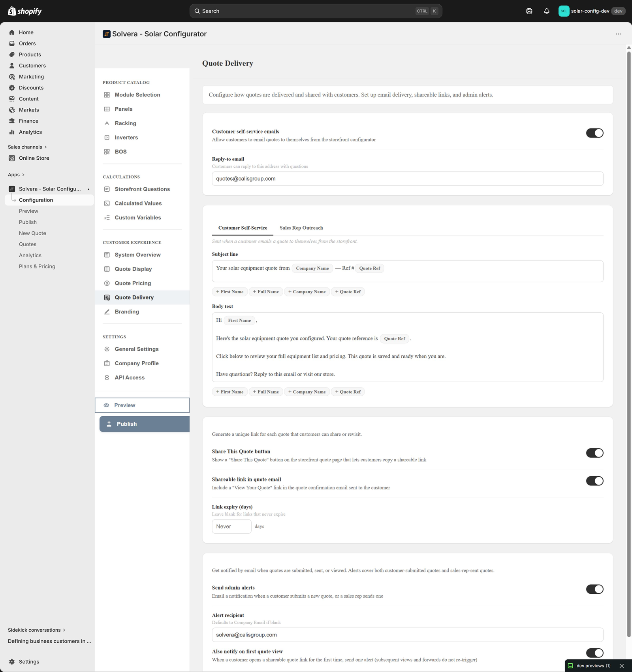Close the dev previews bar

pos(622,666)
